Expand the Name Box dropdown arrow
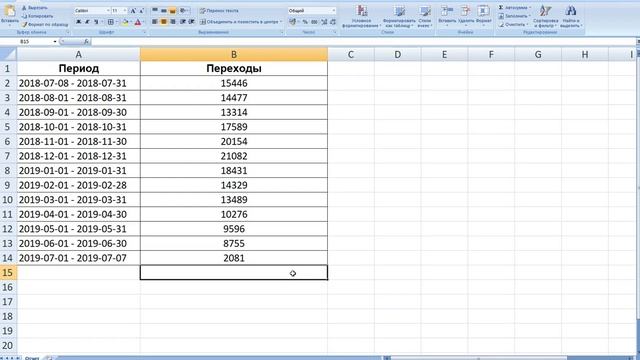The image size is (640, 360). (x=55, y=42)
